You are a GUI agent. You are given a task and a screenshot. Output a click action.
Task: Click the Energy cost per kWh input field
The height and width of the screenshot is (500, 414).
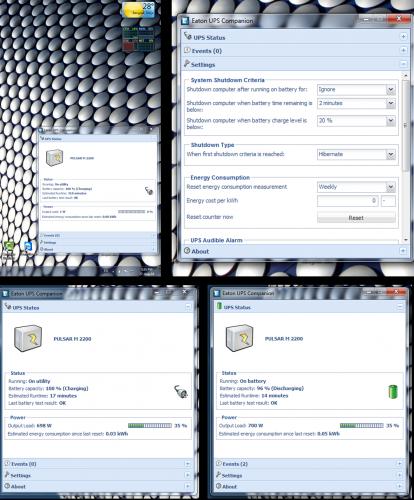coord(348,201)
